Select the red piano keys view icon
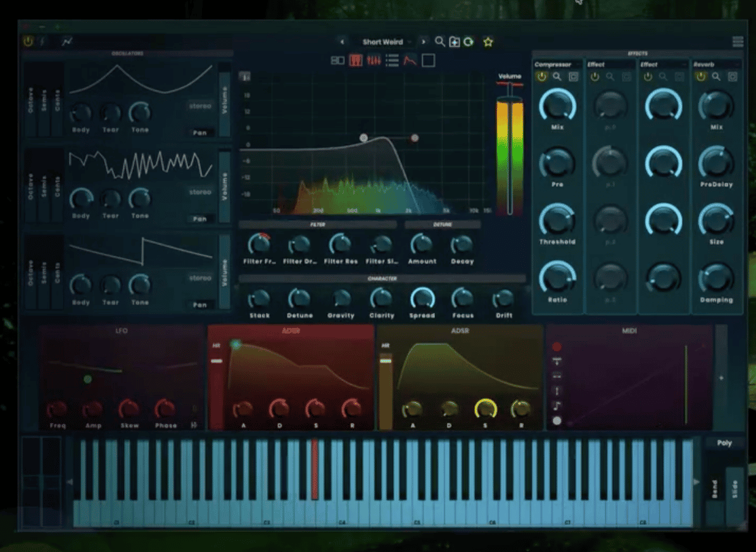The height and width of the screenshot is (552, 756). (x=356, y=60)
